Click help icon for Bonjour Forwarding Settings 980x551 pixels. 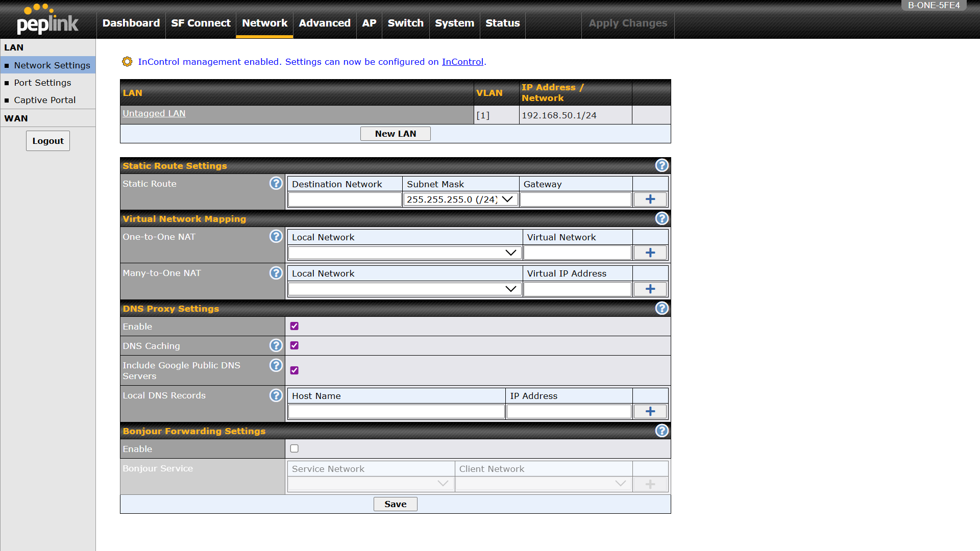pos(661,431)
